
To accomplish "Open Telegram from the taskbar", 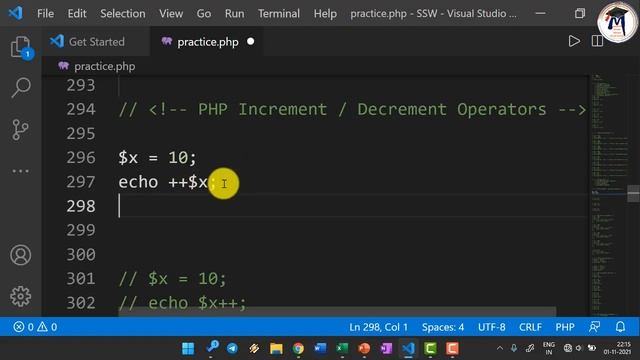I will (232, 349).
